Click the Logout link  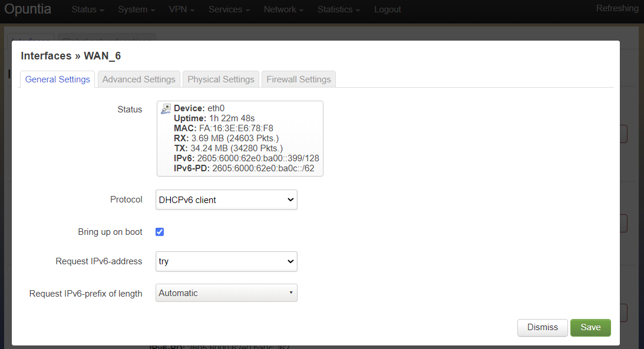click(387, 9)
